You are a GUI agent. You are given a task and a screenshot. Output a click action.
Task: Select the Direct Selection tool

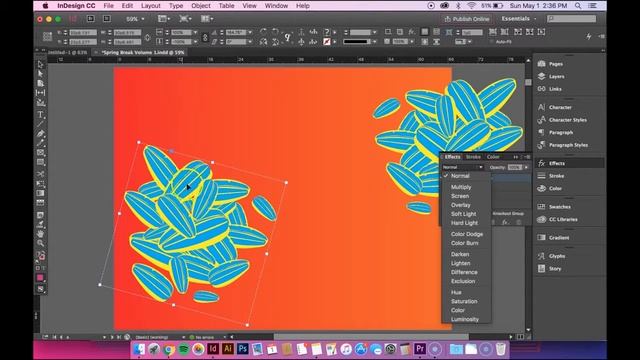(40, 74)
